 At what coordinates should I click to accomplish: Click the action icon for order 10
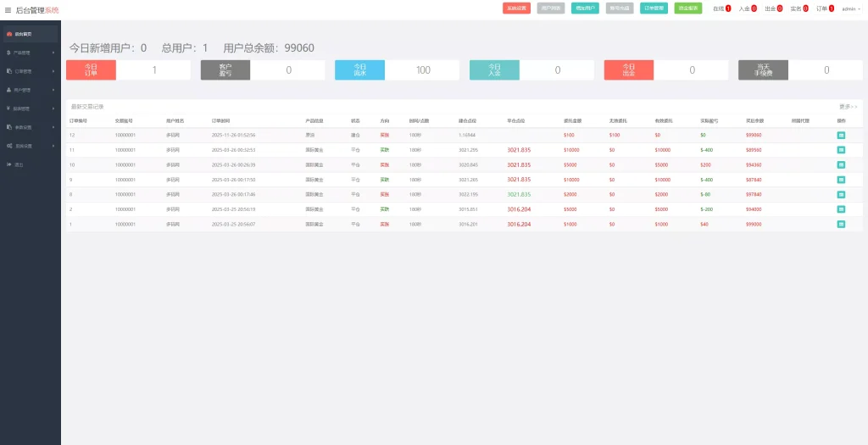(841, 165)
